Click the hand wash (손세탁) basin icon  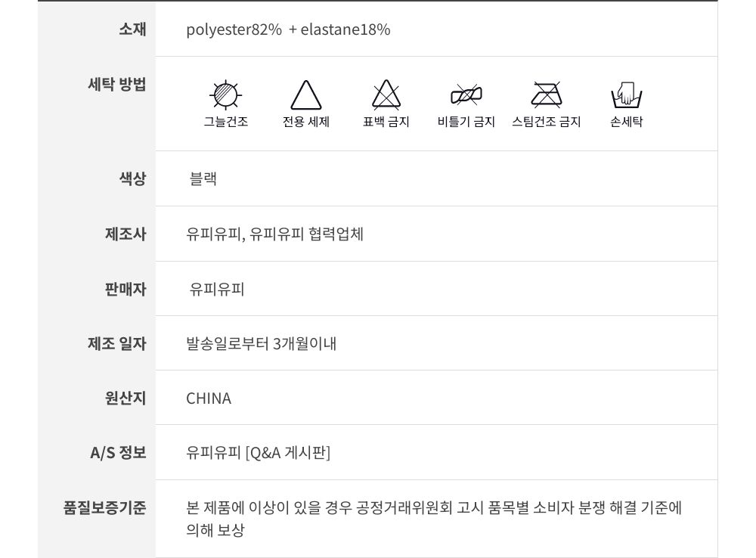(x=626, y=96)
